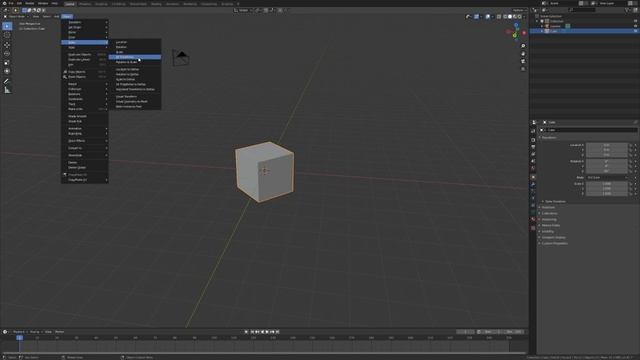Hide the Camera in outliner via eye
This screenshot has width=640, height=360.
point(635,26)
